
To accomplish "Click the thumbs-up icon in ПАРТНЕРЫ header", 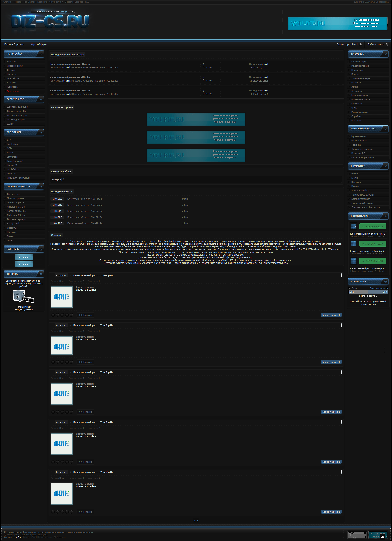I will coord(41,249).
